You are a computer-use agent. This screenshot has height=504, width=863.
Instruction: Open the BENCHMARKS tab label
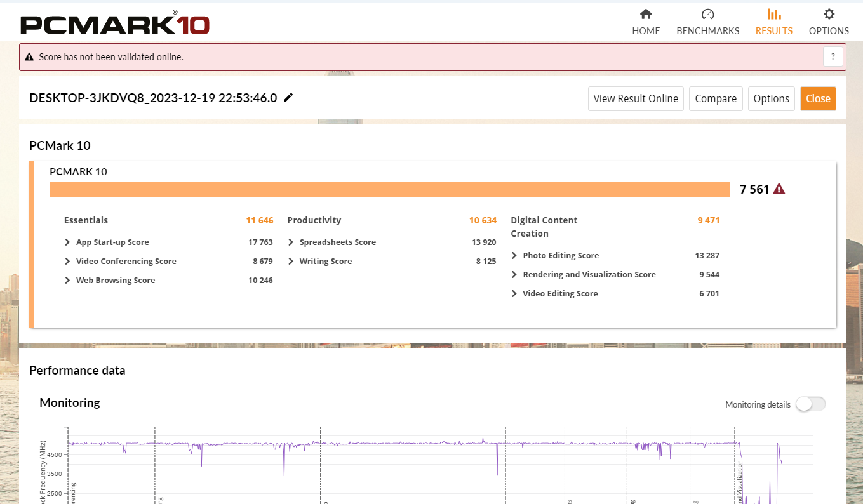708,31
